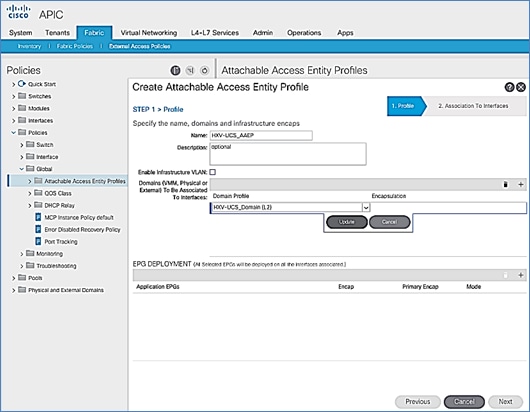Select Interface under Policies in tree
This screenshot has height=412, width=530.
point(47,157)
